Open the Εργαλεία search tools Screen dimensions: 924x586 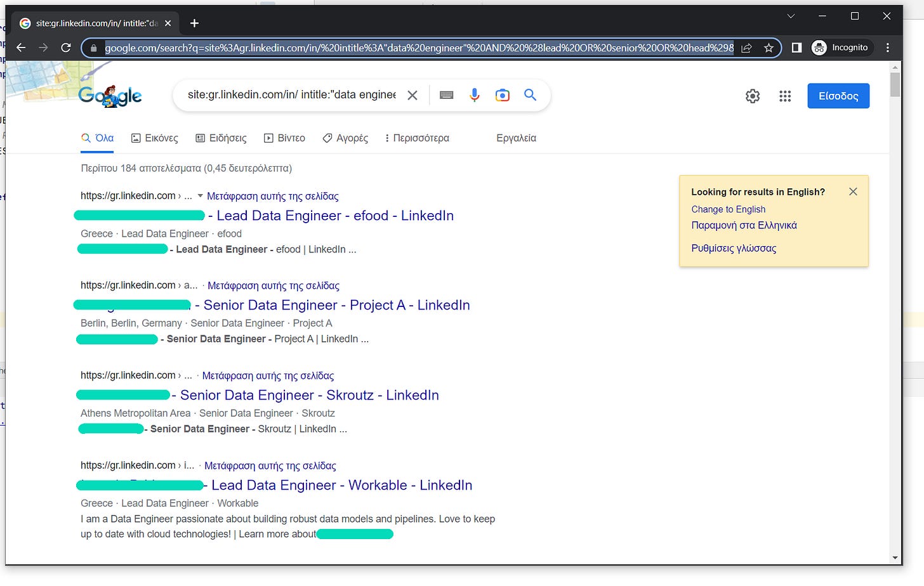[516, 138]
